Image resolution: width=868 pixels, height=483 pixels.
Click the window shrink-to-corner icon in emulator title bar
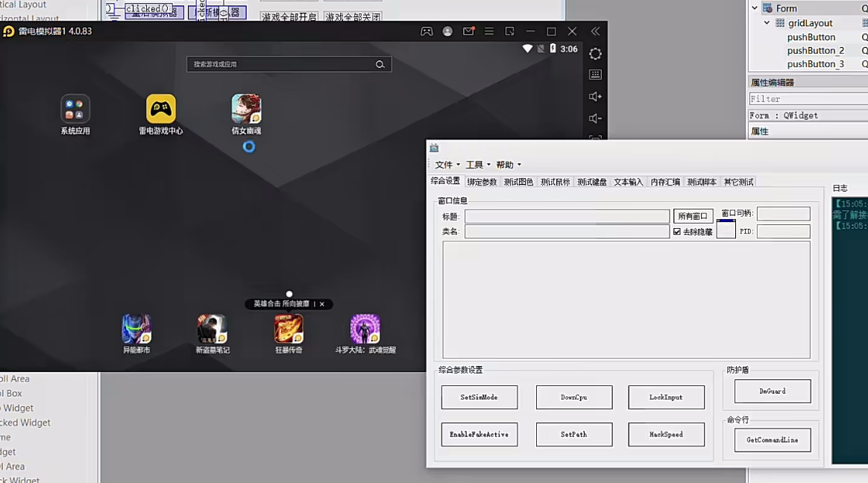[510, 31]
